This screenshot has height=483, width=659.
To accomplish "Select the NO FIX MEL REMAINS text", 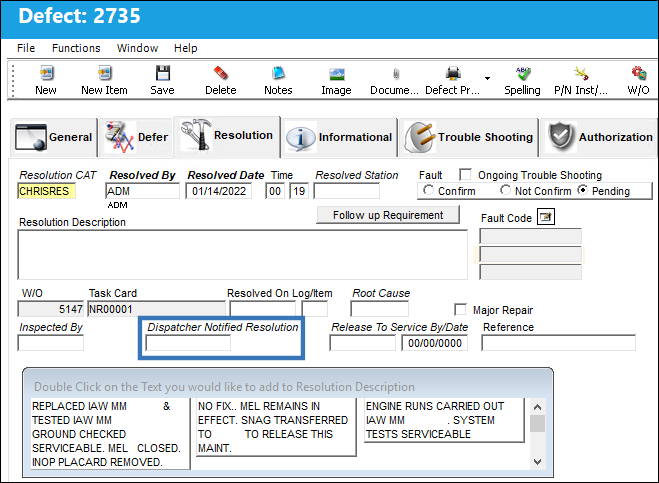I will 276,427.
